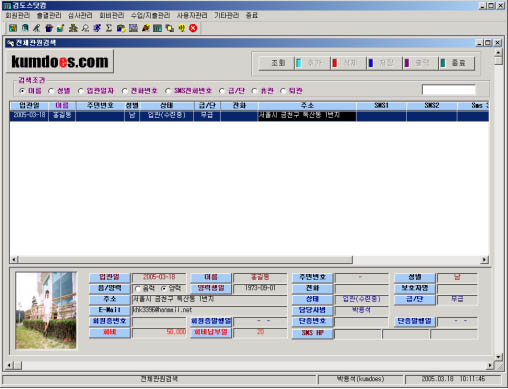Screen dimensions: 508x389
Task: Click the grid's horizontal scrollbar left arrow
Action: (x=14, y=260)
